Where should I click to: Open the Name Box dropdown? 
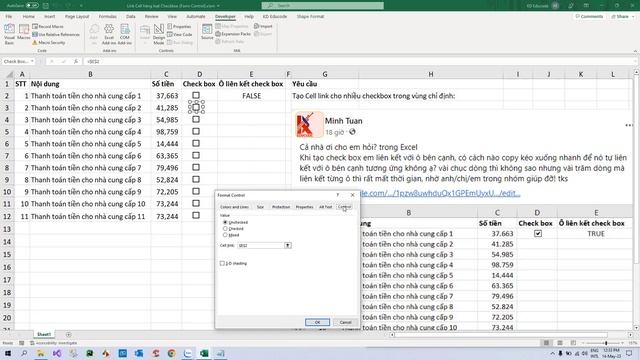[x=32, y=61]
